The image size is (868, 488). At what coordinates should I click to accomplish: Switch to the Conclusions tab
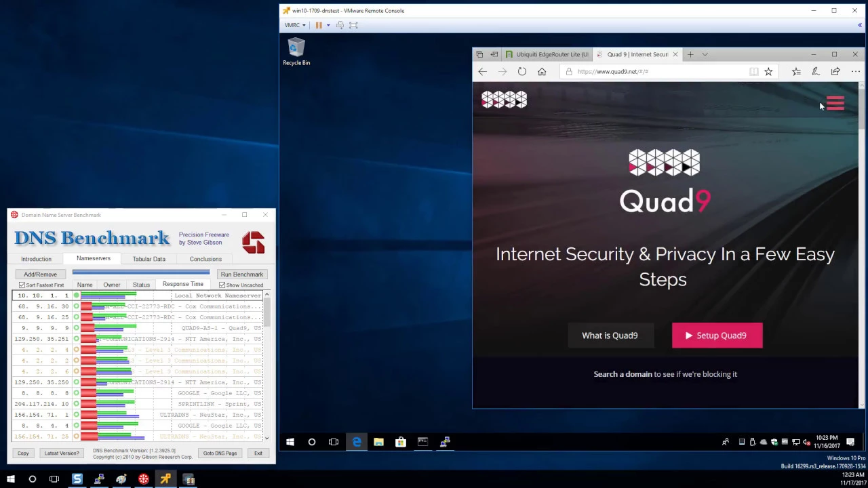(x=205, y=259)
